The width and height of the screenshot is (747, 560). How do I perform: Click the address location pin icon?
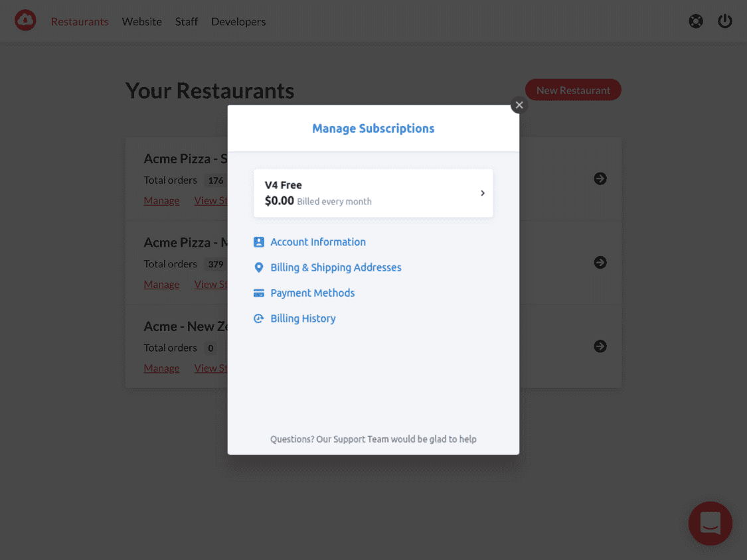(259, 267)
